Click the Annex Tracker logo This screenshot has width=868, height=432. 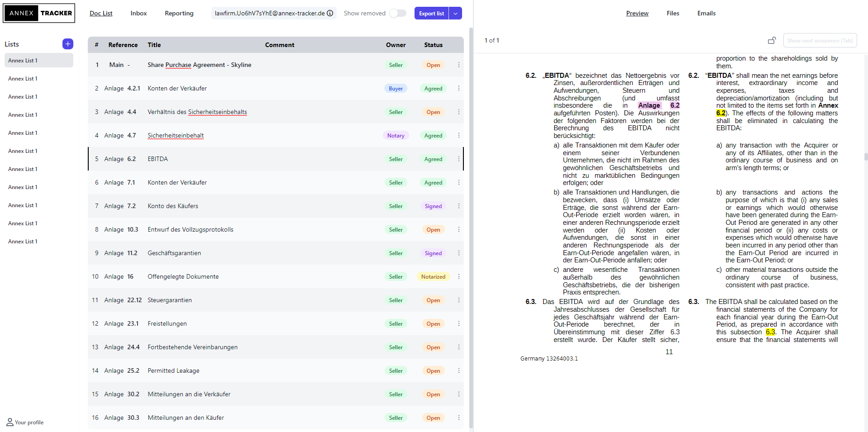click(39, 13)
